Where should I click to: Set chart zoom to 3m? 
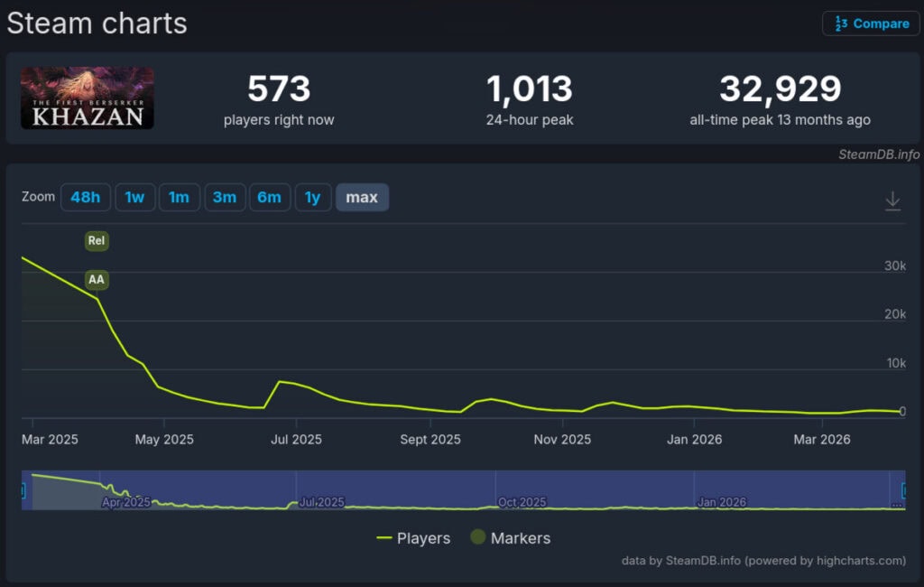pos(225,197)
